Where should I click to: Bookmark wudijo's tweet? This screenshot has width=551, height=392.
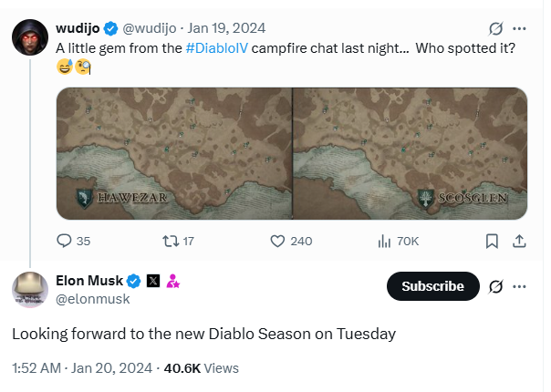pyautogui.click(x=492, y=242)
